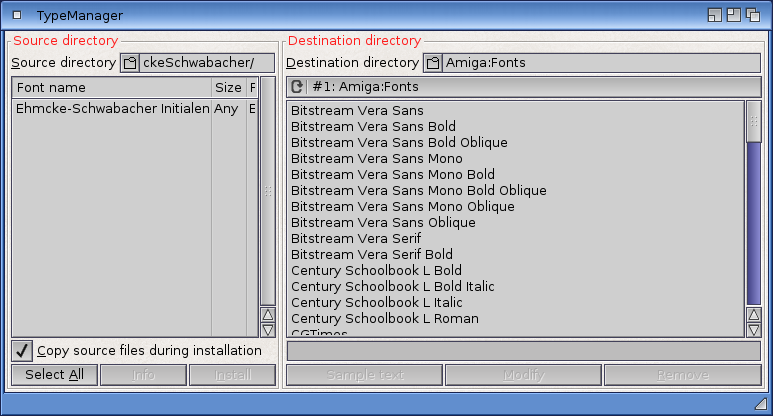Toggle Copy source files during installation checkbox
Viewport: 773px width, 416px height.
pos(22,351)
